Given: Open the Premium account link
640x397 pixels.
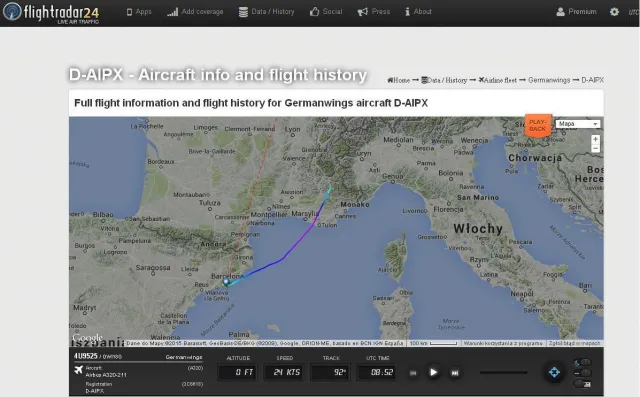Looking at the screenshot, I should (576, 12).
